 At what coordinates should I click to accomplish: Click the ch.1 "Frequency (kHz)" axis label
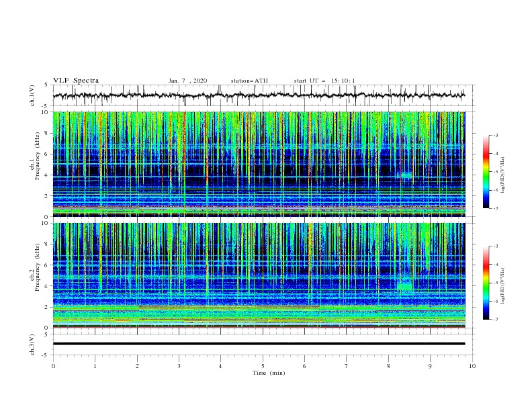pos(38,155)
